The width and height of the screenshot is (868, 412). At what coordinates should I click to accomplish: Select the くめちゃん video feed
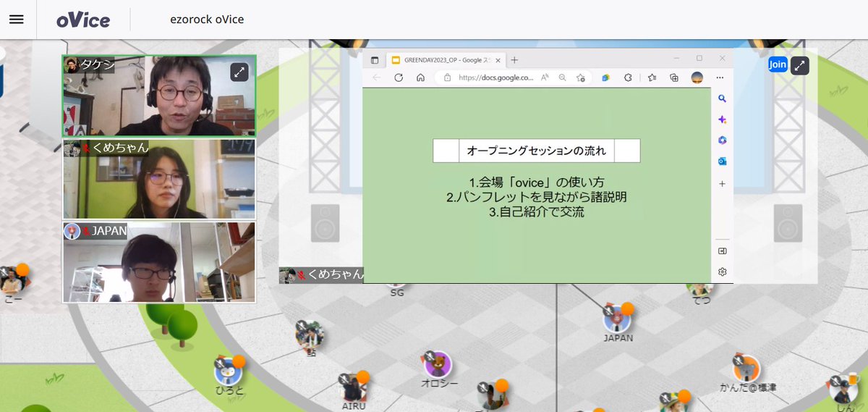pos(159,179)
